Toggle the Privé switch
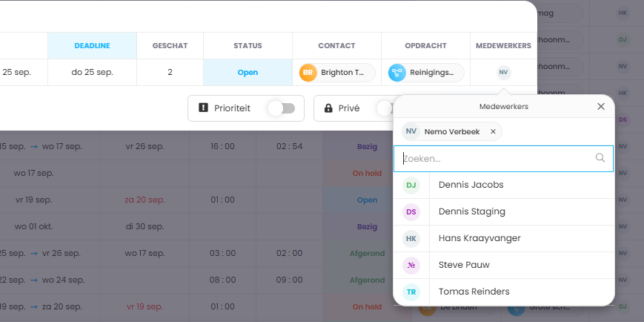The height and width of the screenshot is (322, 644). [384, 108]
